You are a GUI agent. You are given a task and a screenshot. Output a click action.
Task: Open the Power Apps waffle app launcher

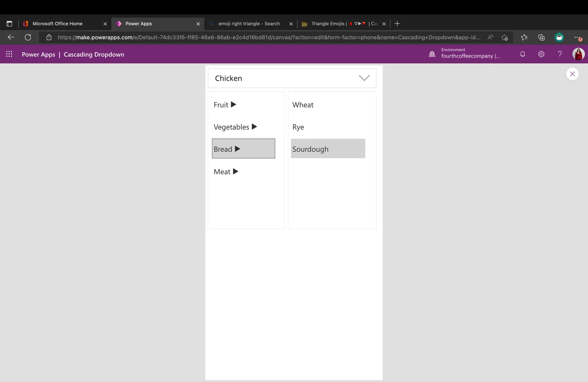[x=9, y=54]
